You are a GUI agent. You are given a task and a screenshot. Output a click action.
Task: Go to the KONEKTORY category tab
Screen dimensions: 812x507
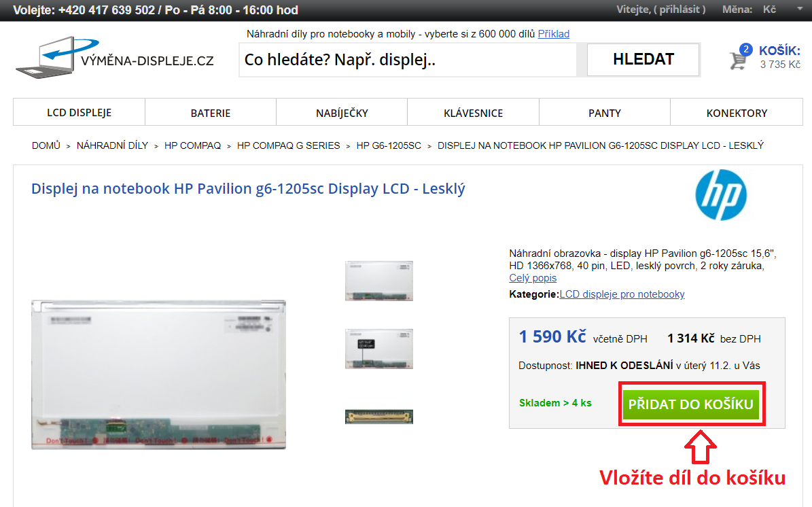click(737, 112)
